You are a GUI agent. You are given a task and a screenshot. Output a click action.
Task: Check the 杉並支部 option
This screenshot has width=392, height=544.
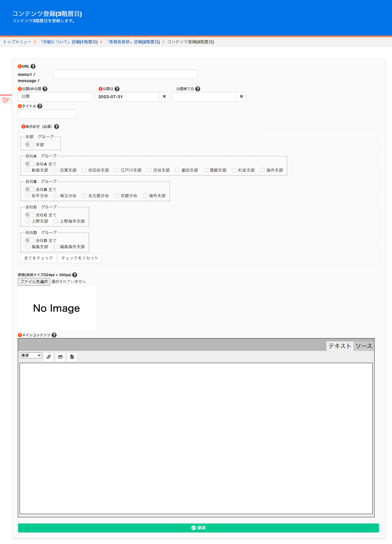point(234,170)
